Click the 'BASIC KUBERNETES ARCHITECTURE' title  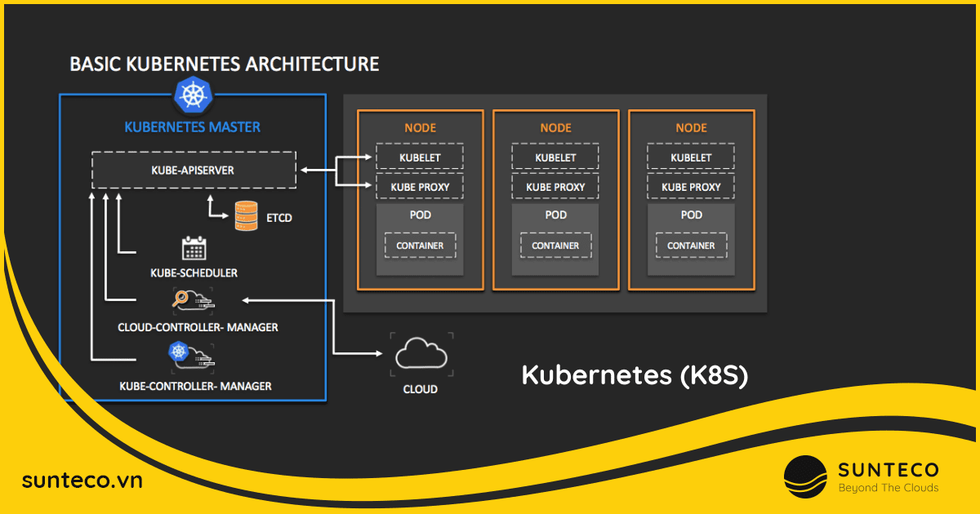[x=225, y=64]
